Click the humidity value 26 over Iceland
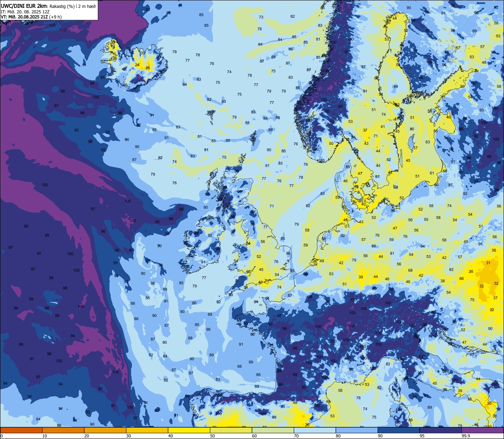This screenshot has height=439, width=504. (148, 68)
